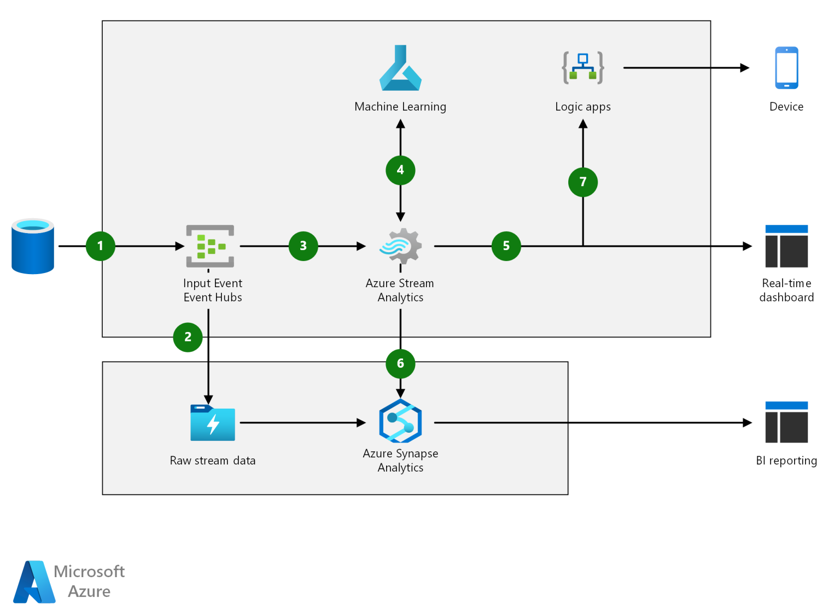The width and height of the screenshot is (840, 616).
Task: Click step 7 circle below Logic apps
Action: 583,182
